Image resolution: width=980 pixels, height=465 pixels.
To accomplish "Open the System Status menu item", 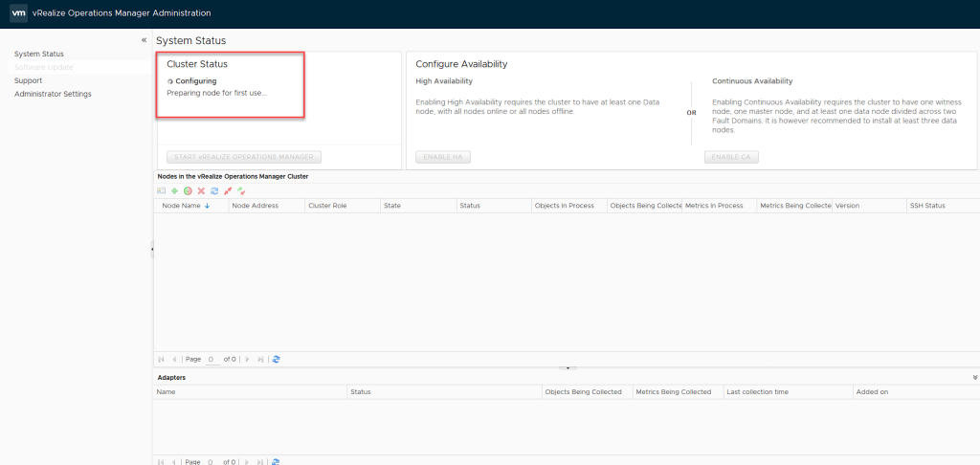I will point(39,54).
